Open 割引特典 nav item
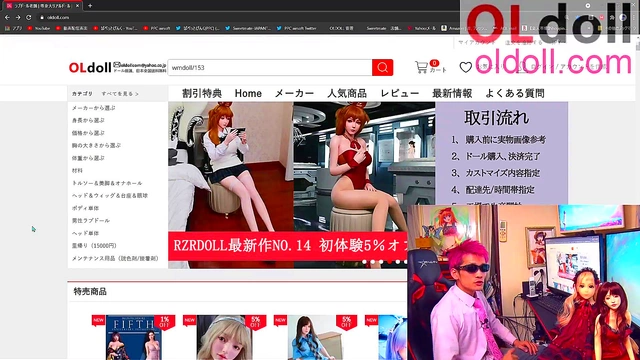This screenshot has width=640, height=360. 202,93
